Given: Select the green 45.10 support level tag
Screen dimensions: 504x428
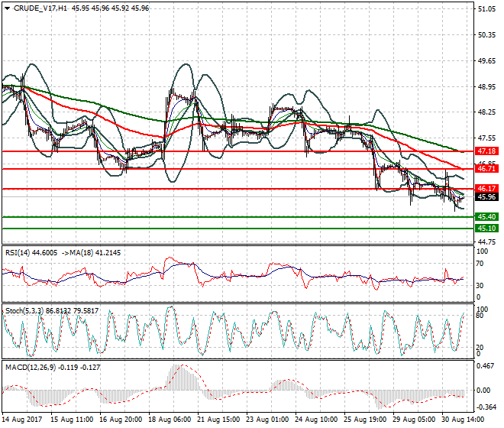Looking at the screenshot, I should point(486,228).
